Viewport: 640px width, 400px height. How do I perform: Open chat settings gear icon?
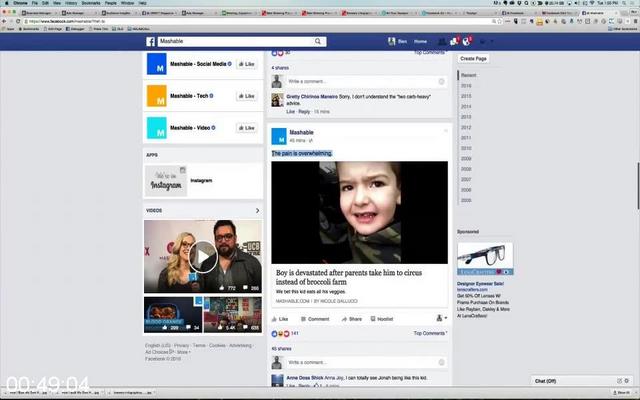(627, 381)
